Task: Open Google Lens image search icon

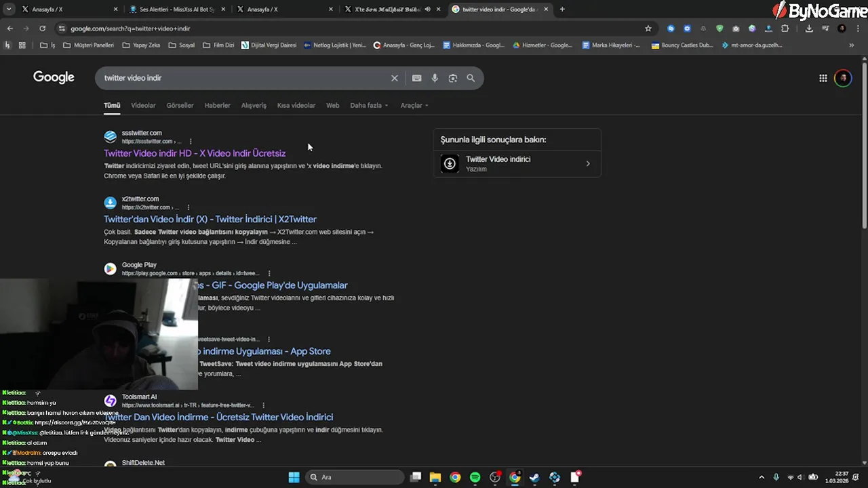Action: pos(452,78)
